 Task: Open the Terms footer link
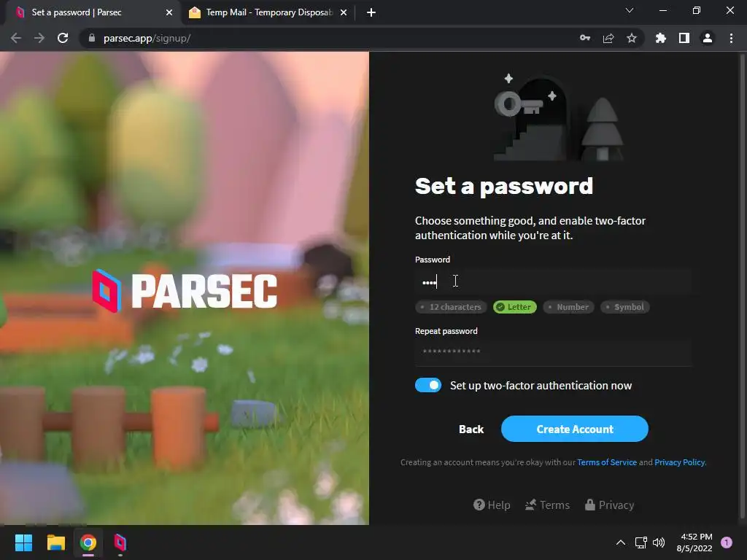pyautogui.click(x=547, y=505)
